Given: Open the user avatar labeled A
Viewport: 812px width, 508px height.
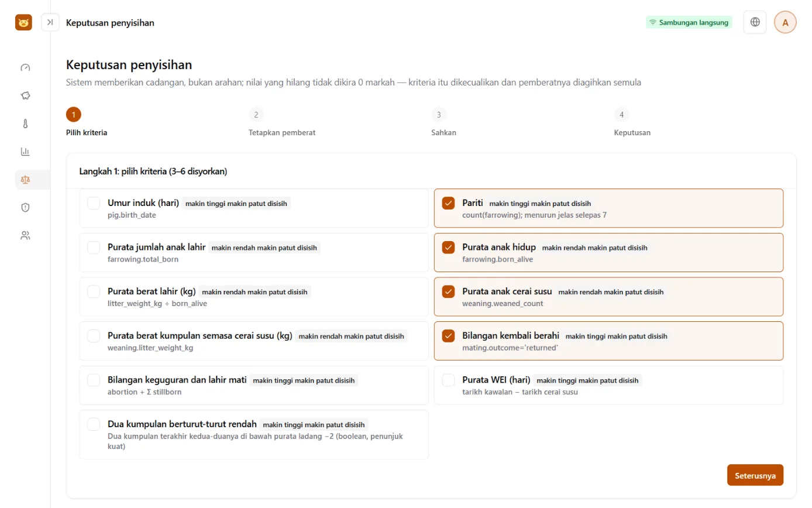Looking at the screenshot, I should 785,22.
